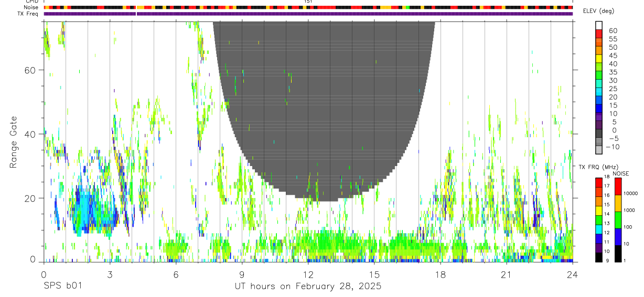
Task: Click the purple TX FRQ swatch
Action: [599, 248]
